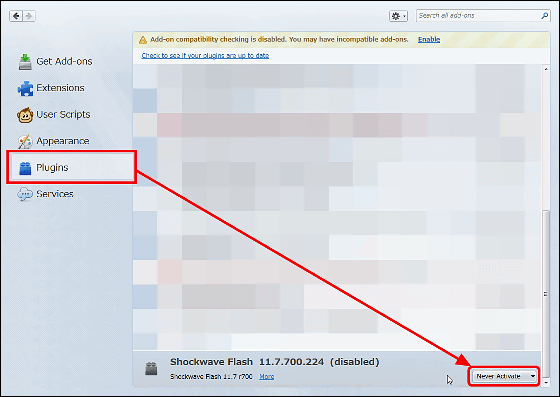This screenshot has width=560, height=397.
Task: Select the Plugins section
Action: pyautogui.click(x=72, y=167)
